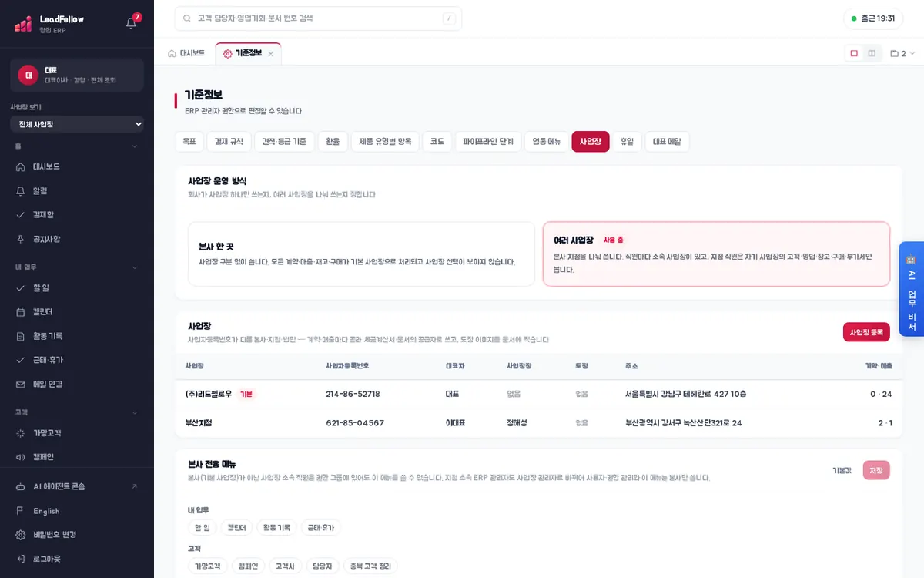Screen dimensions: 924x578
Task: Open 활동 기록 in the sidebar
Action: (x=77, y=336)
